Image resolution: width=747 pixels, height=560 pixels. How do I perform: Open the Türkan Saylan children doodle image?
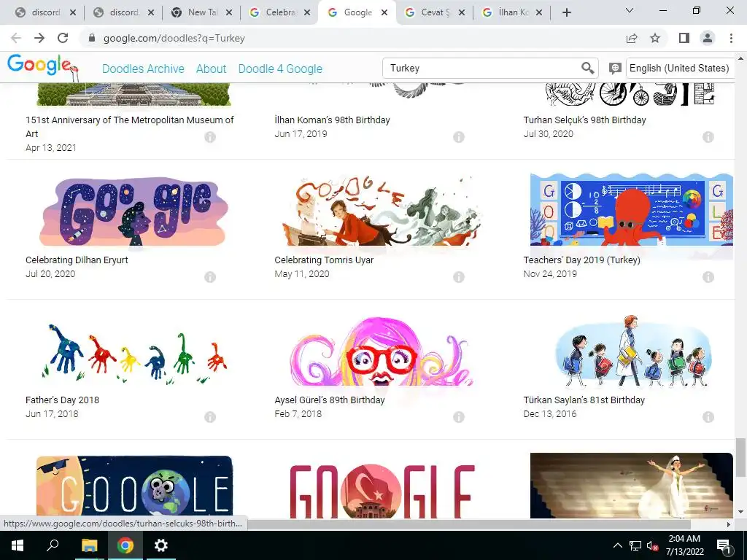tap(633, 351)
